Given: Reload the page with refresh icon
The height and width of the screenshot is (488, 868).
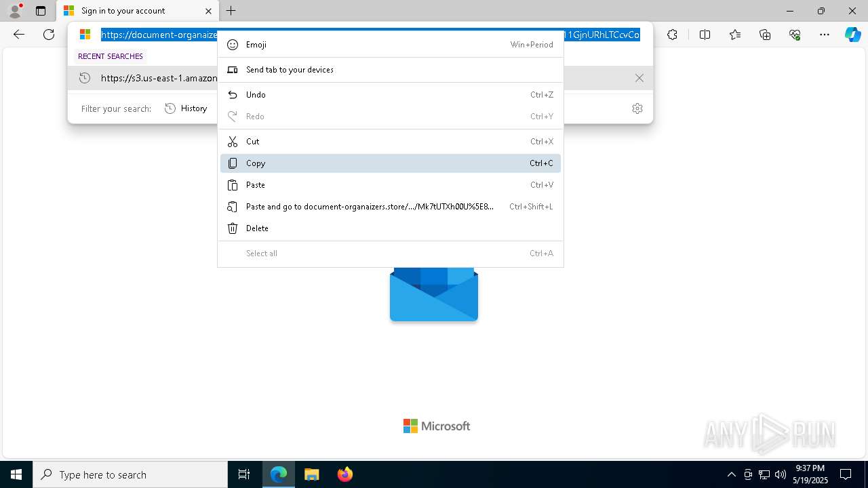Looking at the screenshot, I should (49, 35).
